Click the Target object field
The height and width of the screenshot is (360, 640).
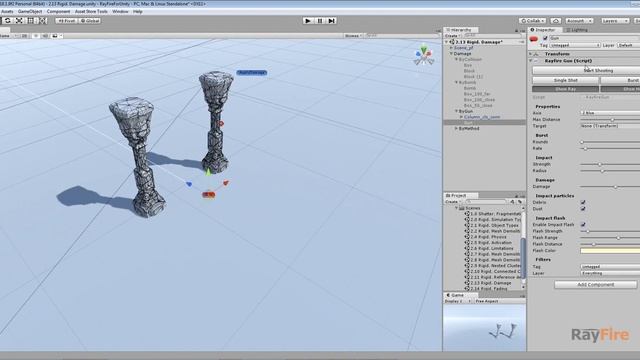pyautogui.click(x=610, y=126)
